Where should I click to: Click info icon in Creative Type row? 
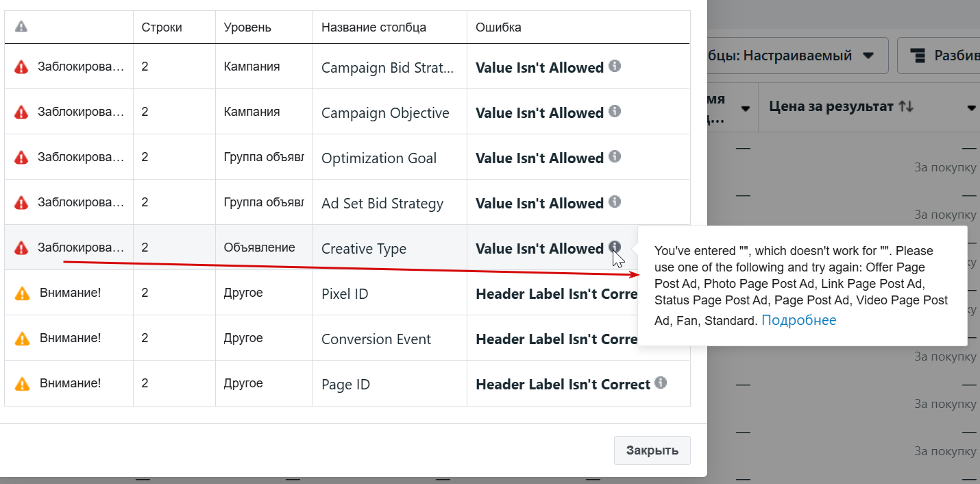tap(615, 247)
